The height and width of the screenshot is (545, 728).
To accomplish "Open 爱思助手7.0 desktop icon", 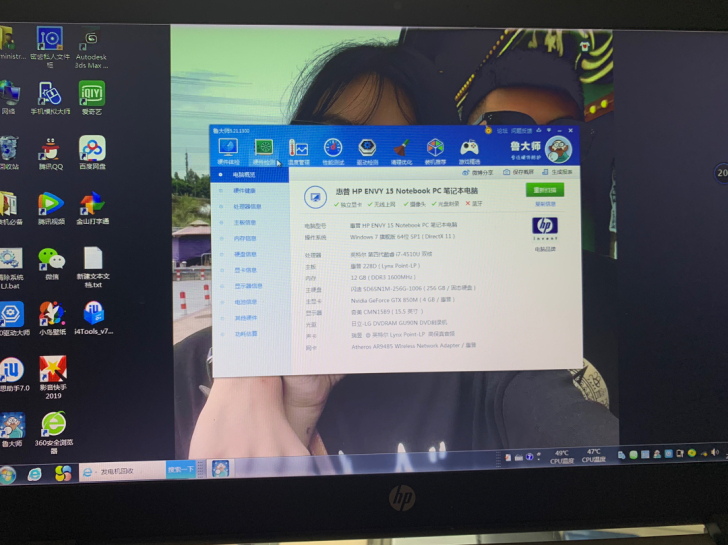I will 13,374.
